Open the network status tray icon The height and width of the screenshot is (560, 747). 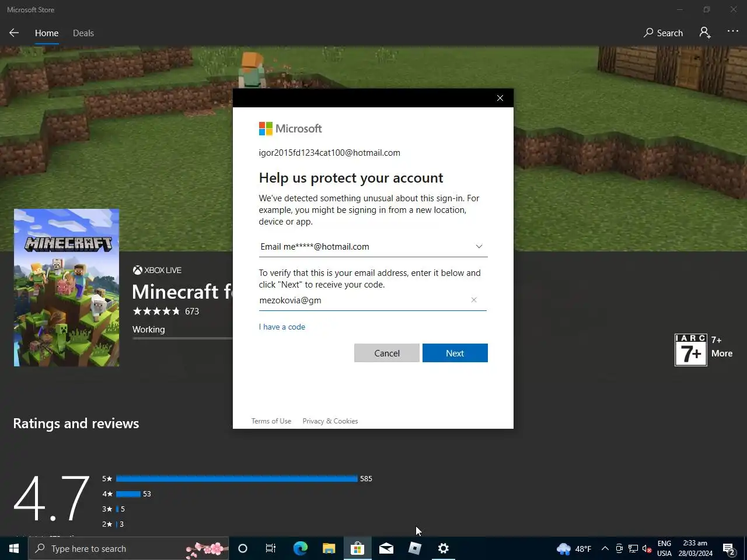(633, 548)
